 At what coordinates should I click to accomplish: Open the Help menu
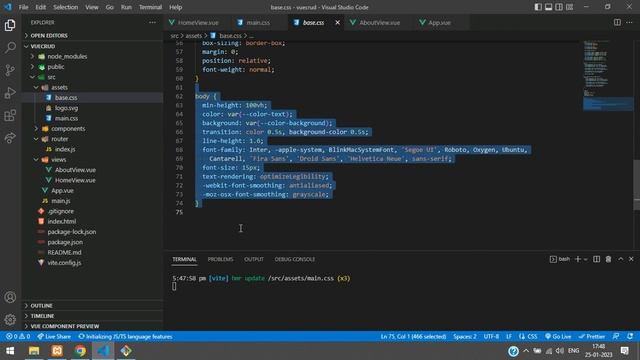point(176,7)
